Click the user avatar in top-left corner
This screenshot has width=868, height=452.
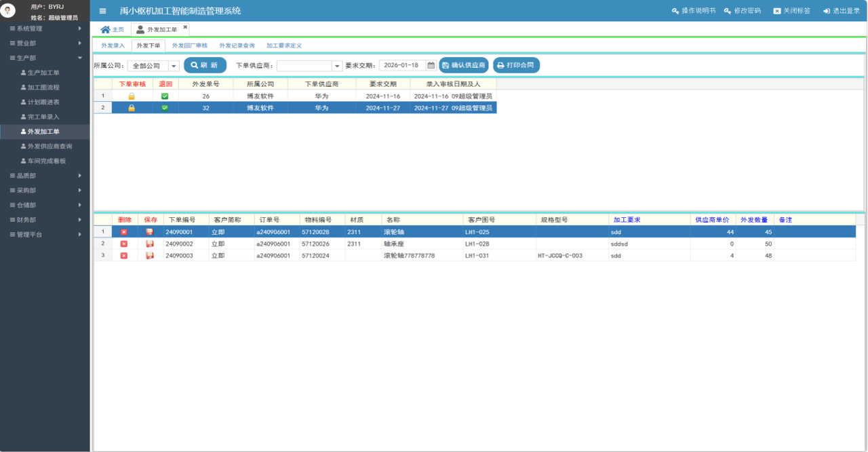pos(8,11)
